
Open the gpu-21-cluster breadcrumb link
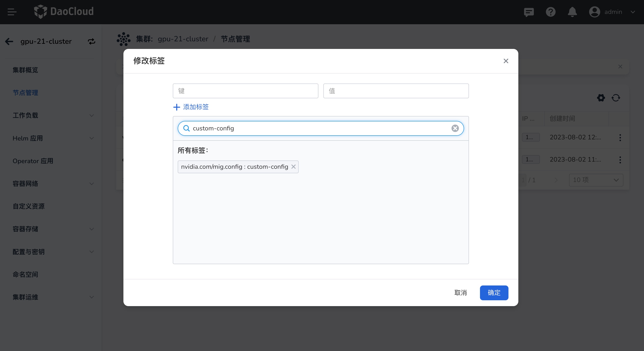pyautogui.click(x=183, y=39)
